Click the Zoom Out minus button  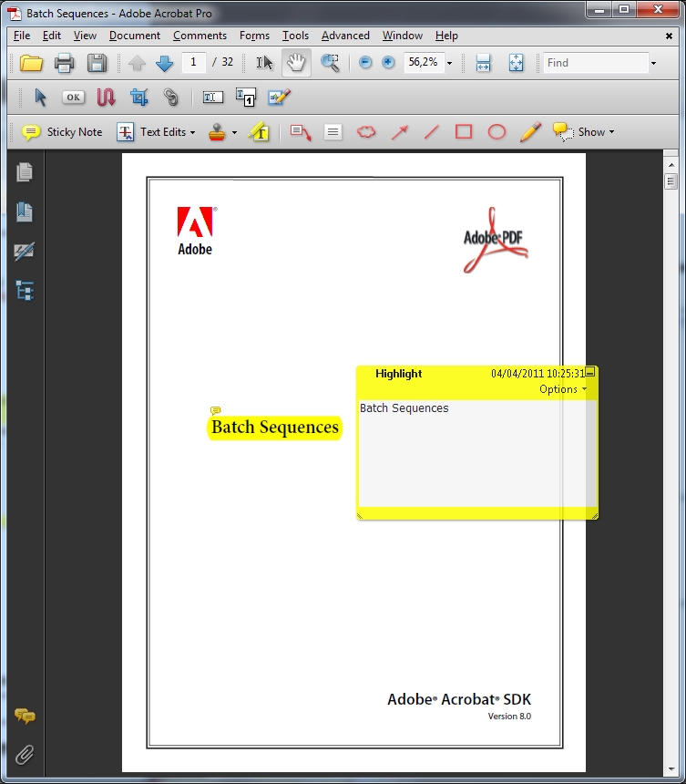coord(365,63)
